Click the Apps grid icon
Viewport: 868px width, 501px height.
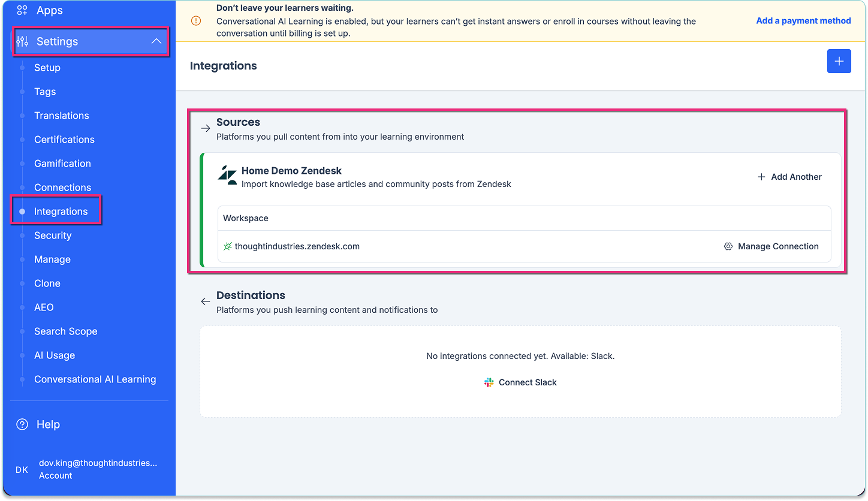[x=22, y=10]
